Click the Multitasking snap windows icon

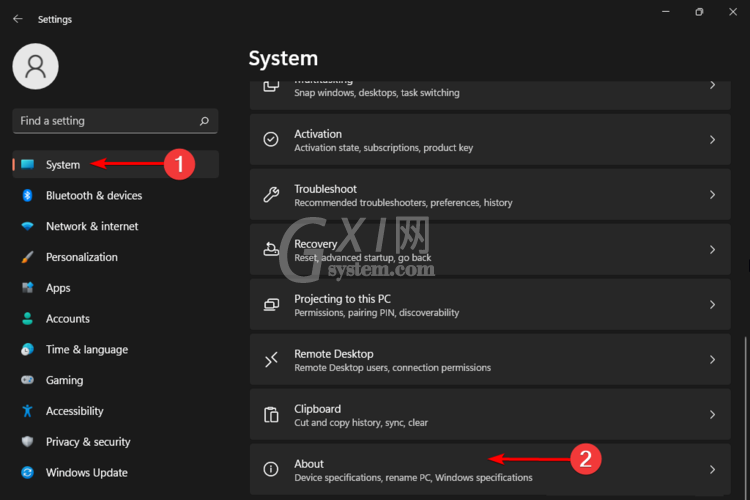pyautogui.click(x=271, y=87)
